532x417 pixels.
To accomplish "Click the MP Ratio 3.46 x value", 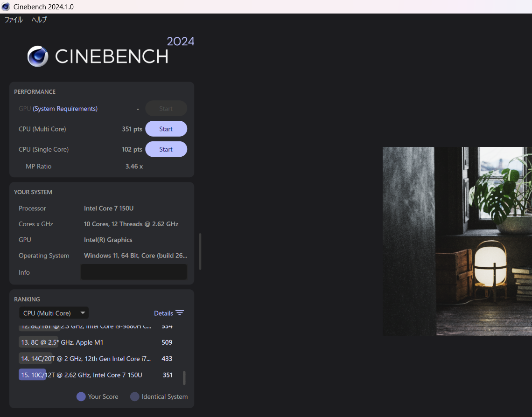I will click(x=134, y=166).
